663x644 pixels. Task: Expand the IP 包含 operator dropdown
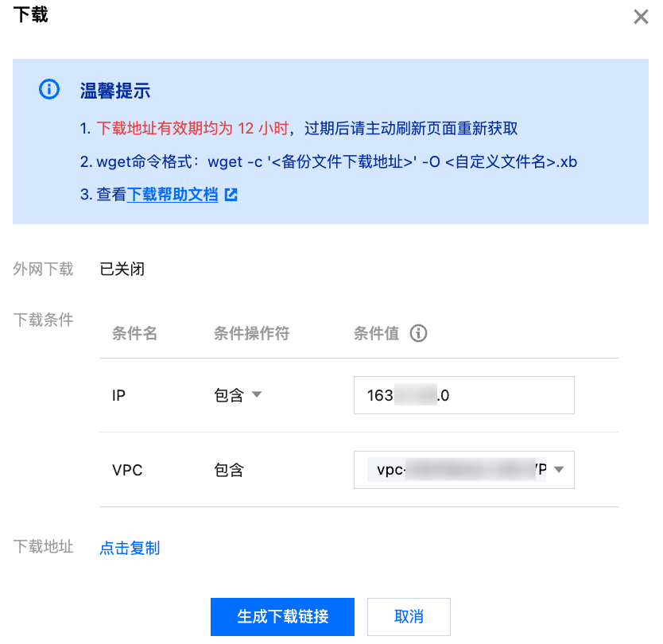click(x=237, y=395)
